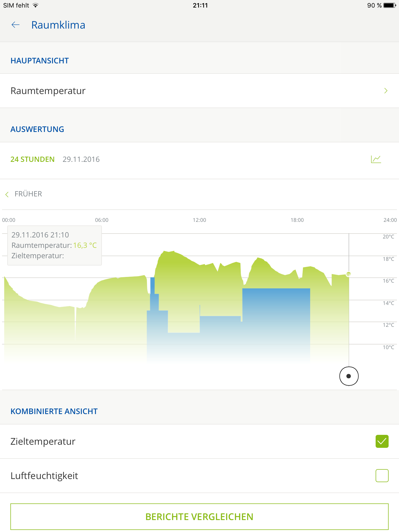The height and width of the screenshot is (532, 399).
Task: Enable the Luftfeuchtigkeit checkbox
Action: 382,476
